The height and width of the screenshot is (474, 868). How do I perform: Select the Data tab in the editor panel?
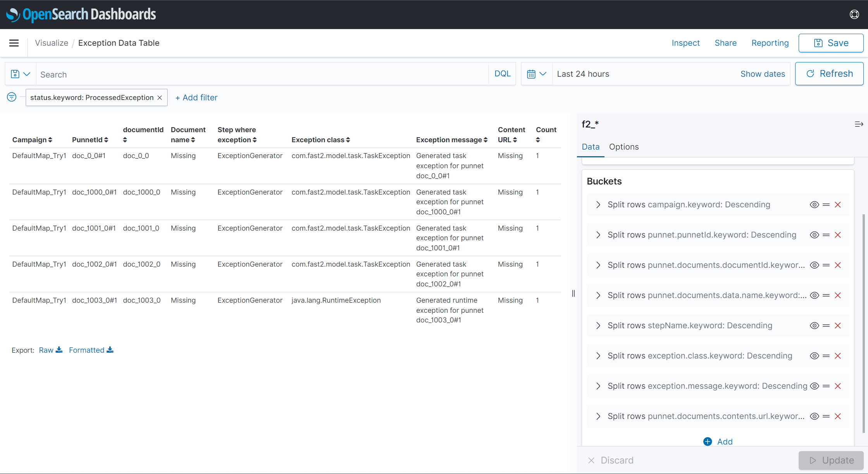point(591,147)
